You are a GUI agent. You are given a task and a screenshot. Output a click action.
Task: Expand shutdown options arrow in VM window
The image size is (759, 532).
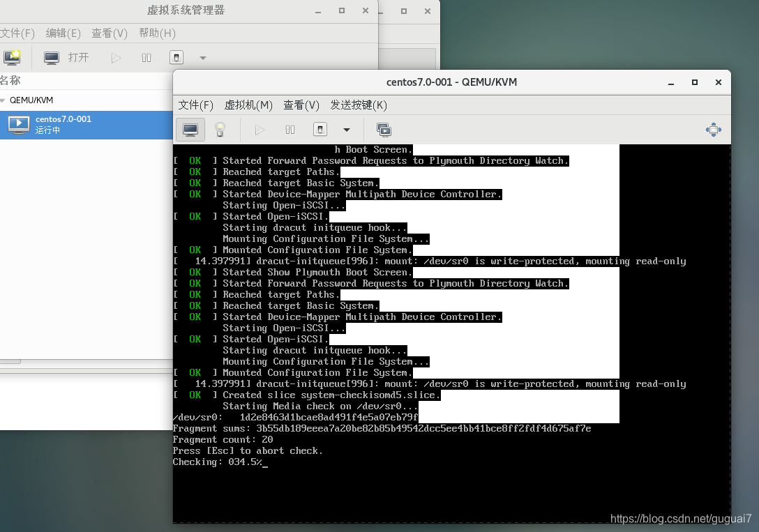point(347,130)
